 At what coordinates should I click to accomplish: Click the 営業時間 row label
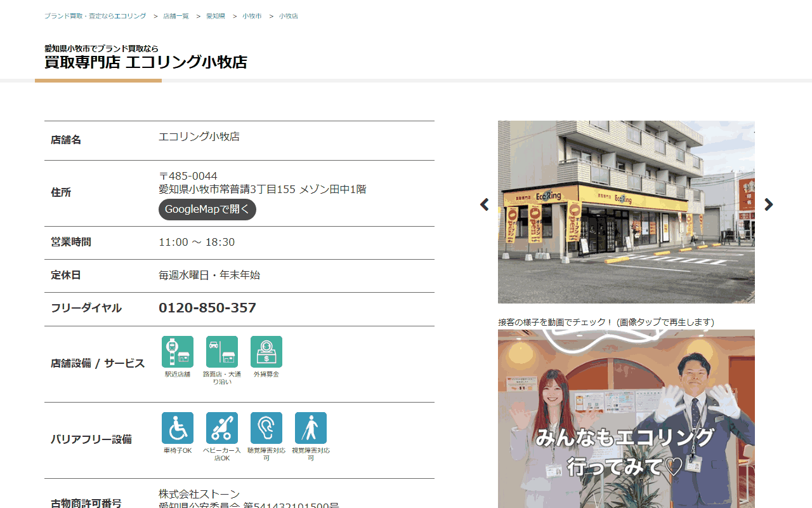[71, 242]
